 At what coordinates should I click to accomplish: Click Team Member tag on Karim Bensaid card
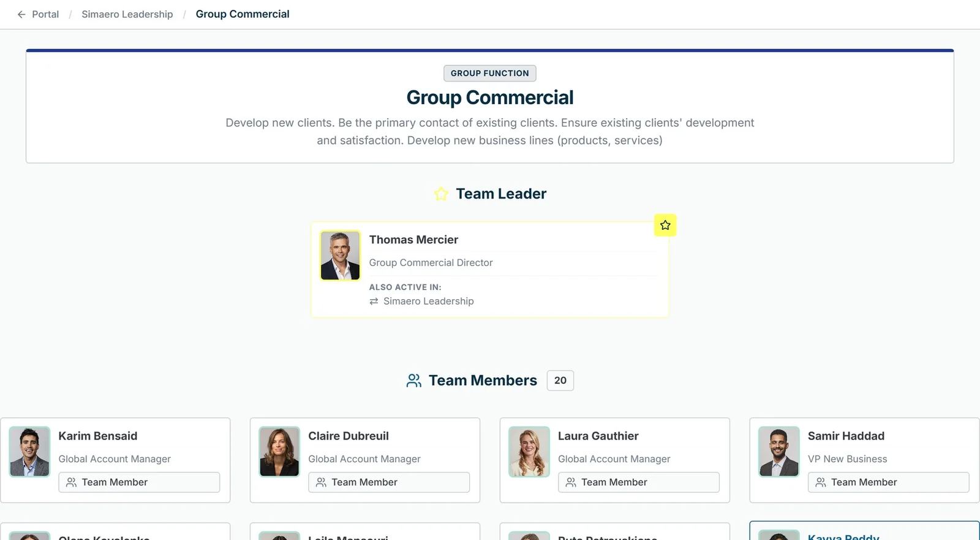139,482
